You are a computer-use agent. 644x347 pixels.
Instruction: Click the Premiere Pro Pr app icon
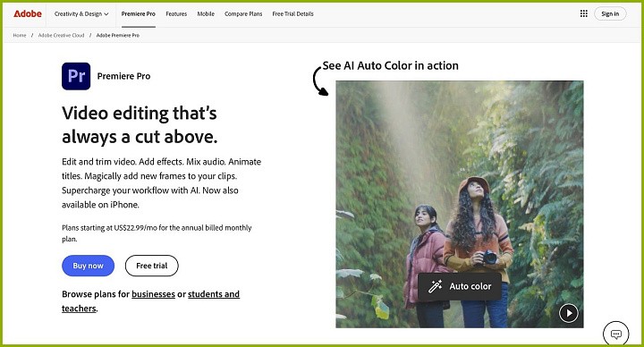(x=76, y=76)
